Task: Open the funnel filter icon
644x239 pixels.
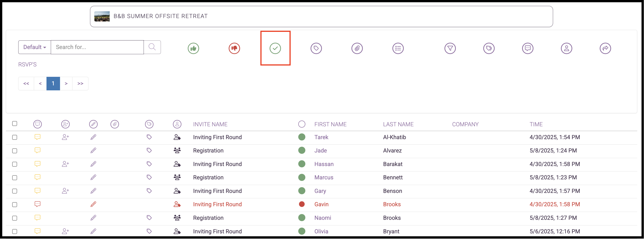Action: coord(450,48)
